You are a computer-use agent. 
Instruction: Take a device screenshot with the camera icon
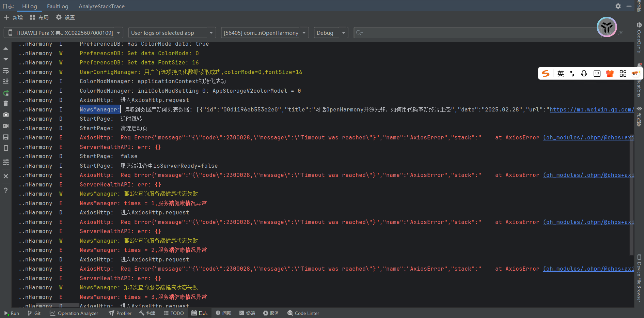pyautogui.click(x=6, y=115)
